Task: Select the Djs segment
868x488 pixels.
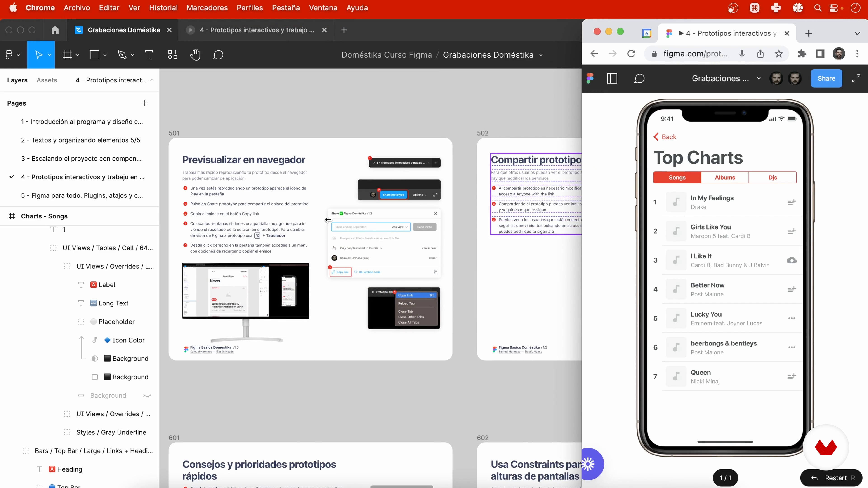Action: coord(772,178)
